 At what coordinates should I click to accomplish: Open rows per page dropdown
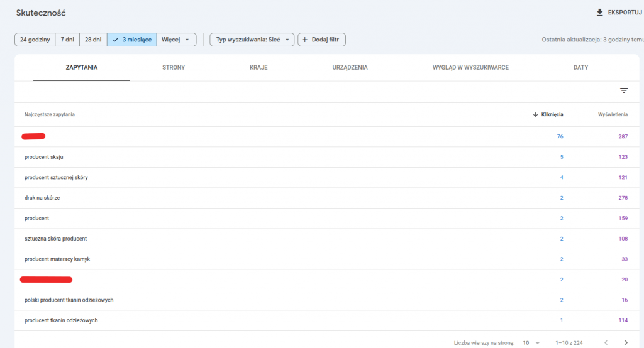[531, 342]
